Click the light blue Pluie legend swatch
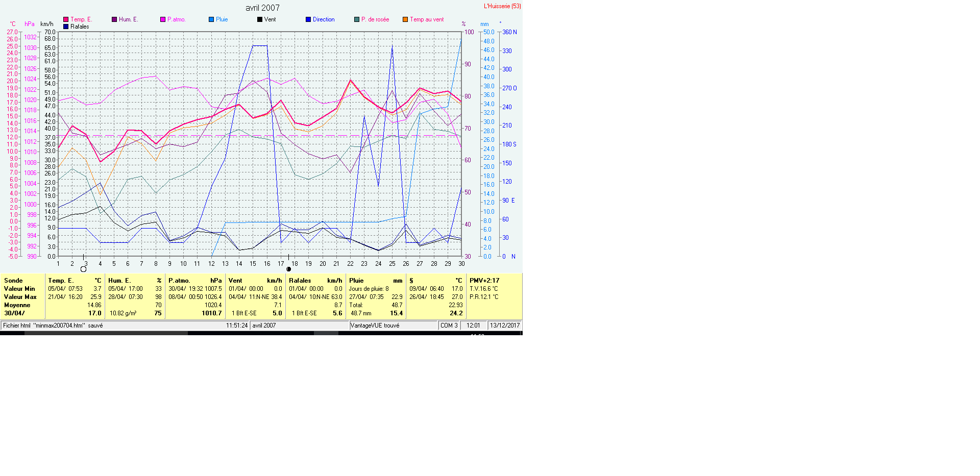 point(211,19)
